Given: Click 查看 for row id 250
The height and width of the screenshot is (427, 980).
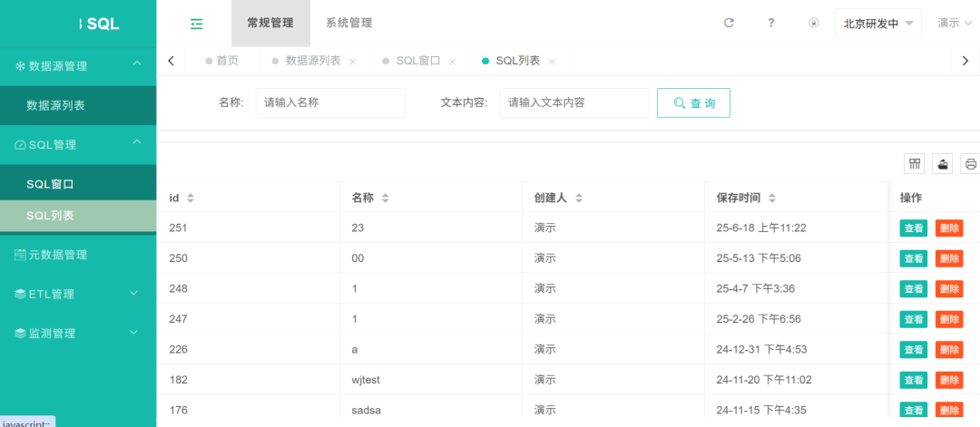Looking at the screenshot, I should point(913,258).
